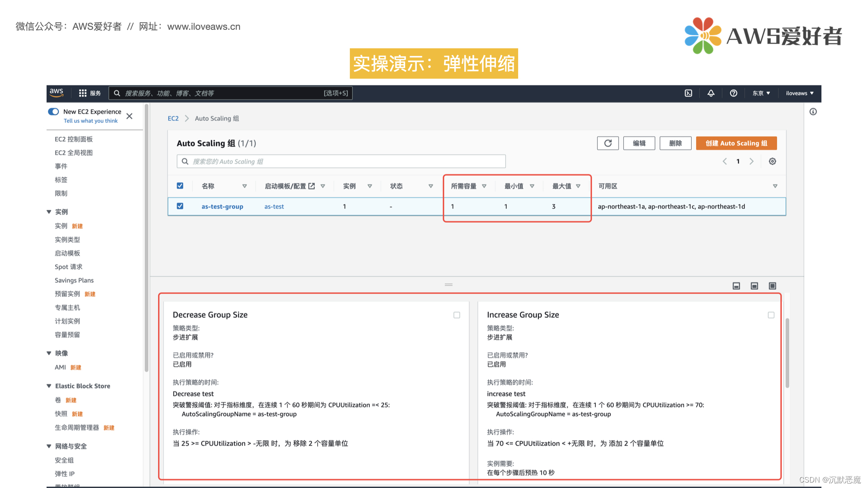
Task: Go to previous page of groups
Action: [725, 161]
